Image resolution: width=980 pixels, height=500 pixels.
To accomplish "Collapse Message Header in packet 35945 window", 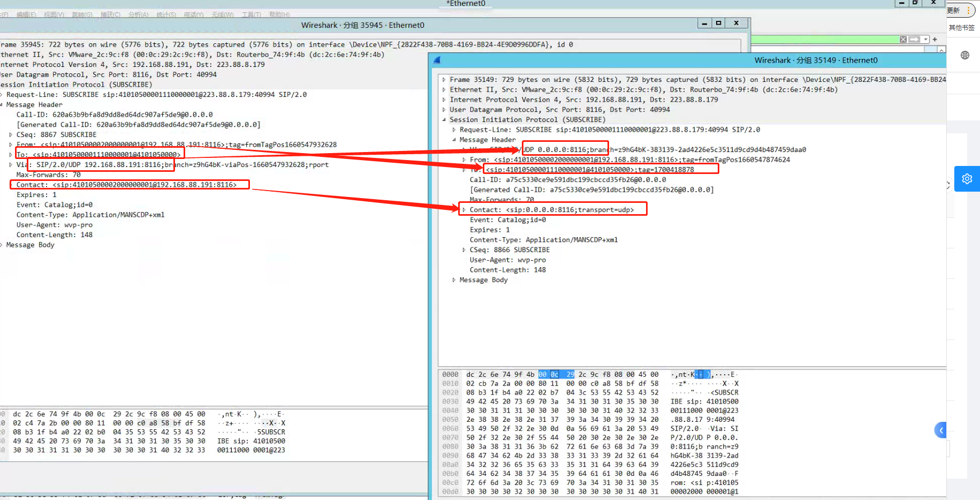I will 2,105.
